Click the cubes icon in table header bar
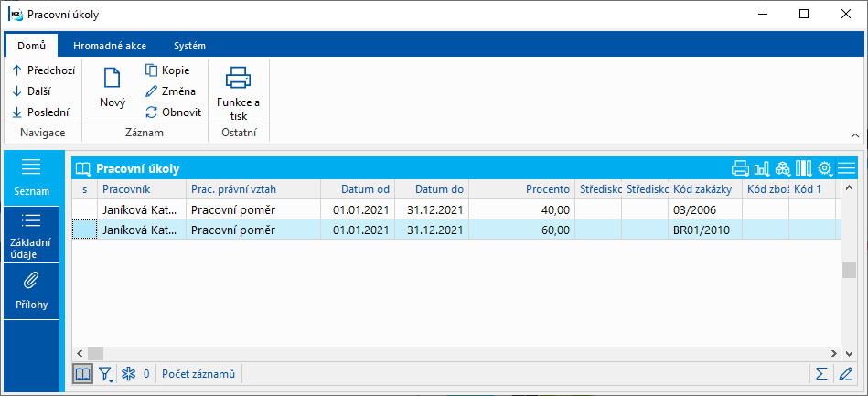The width and height of the screenshot is (868, 396). [x=782, y=167]
